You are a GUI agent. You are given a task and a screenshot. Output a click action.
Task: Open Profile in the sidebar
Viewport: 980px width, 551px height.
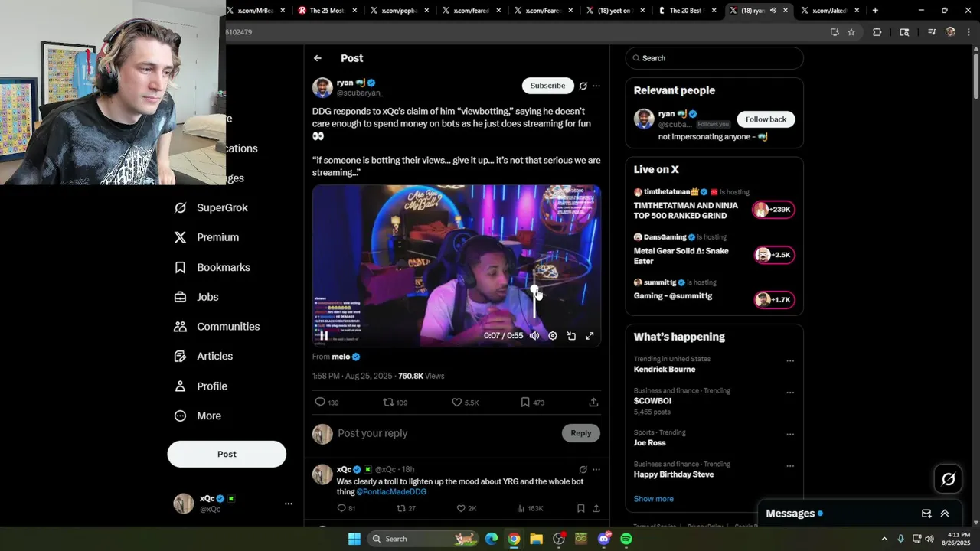click(x=201, y=386)
